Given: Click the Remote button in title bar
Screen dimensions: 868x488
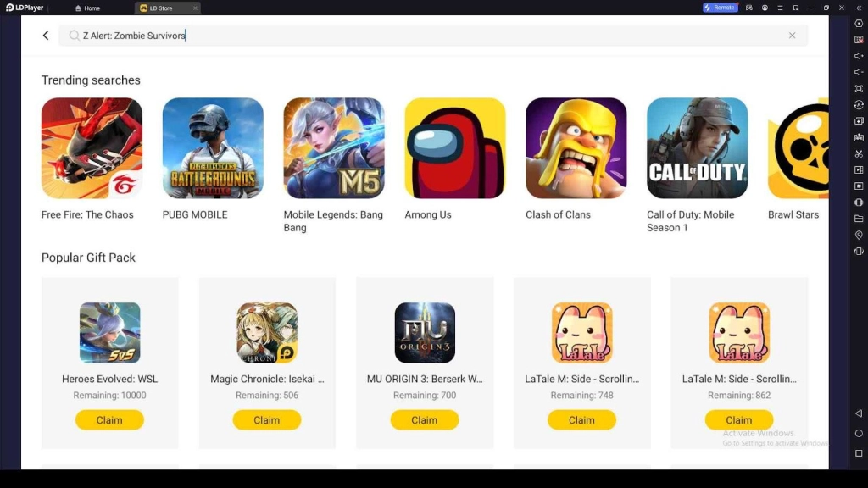Looking at the screenshot, I should pos(720,8).
